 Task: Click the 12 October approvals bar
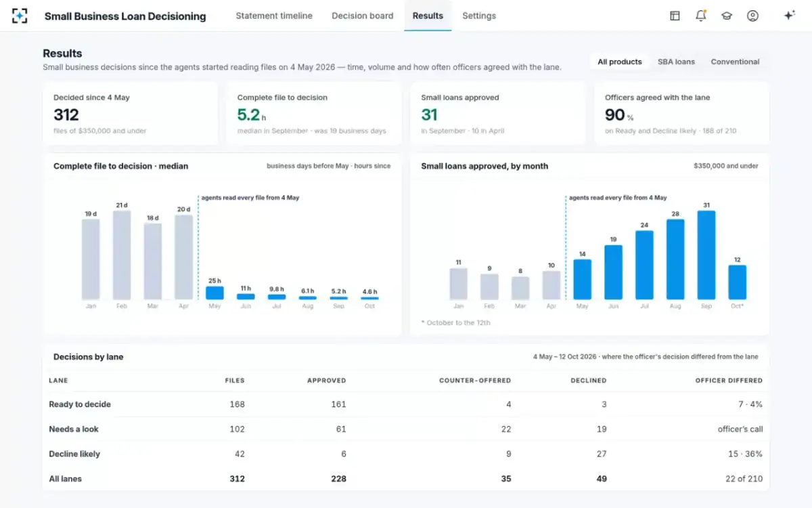[738, 282]
